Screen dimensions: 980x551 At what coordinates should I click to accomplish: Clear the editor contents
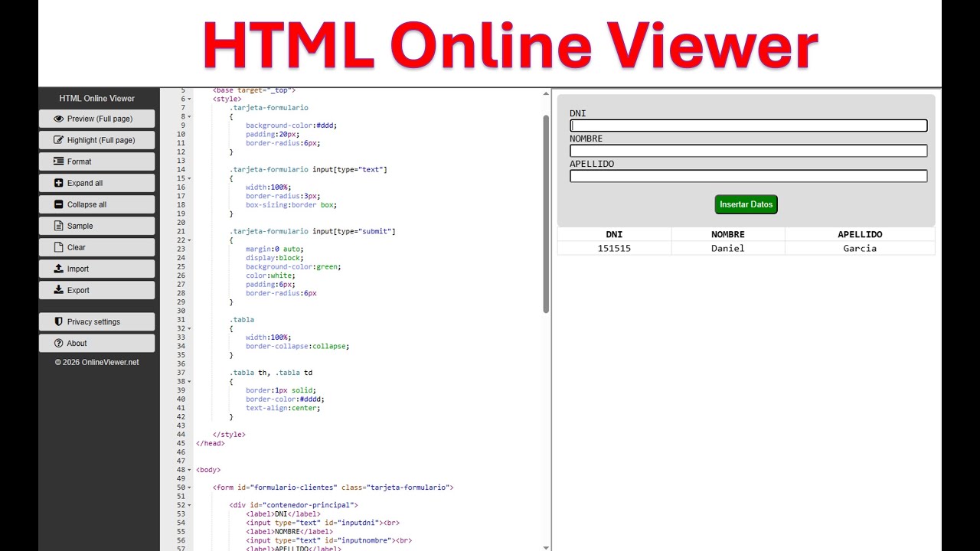click(96, 247)
